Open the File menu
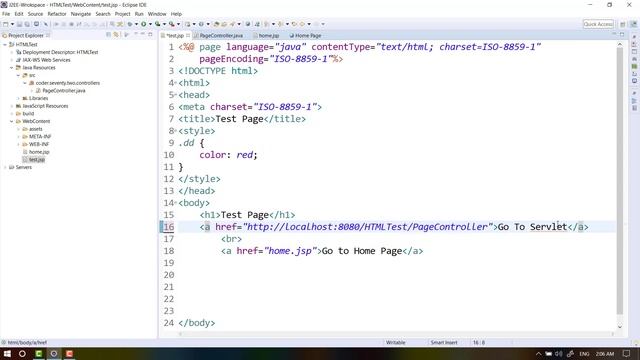 6,14
